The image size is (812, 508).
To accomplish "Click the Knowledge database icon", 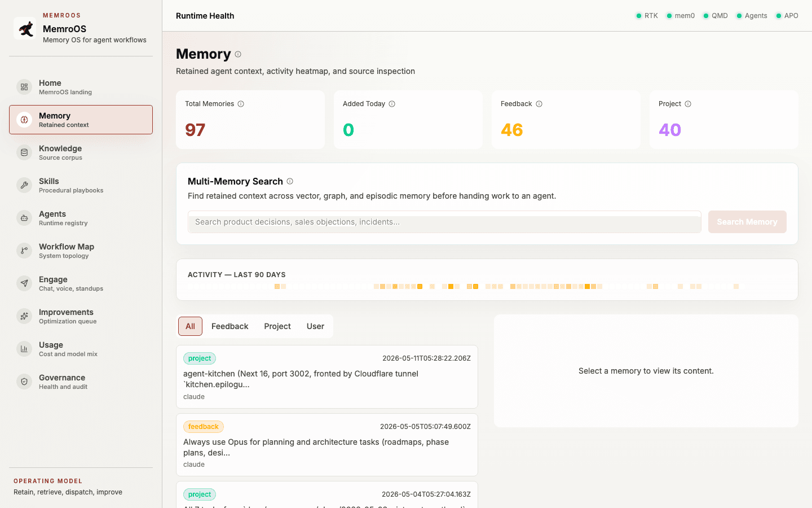I will click(24, 152).
